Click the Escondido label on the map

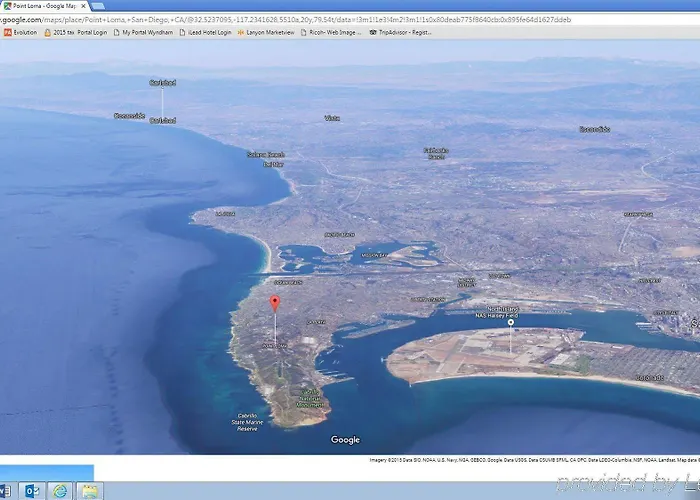(x=594, y=129)
